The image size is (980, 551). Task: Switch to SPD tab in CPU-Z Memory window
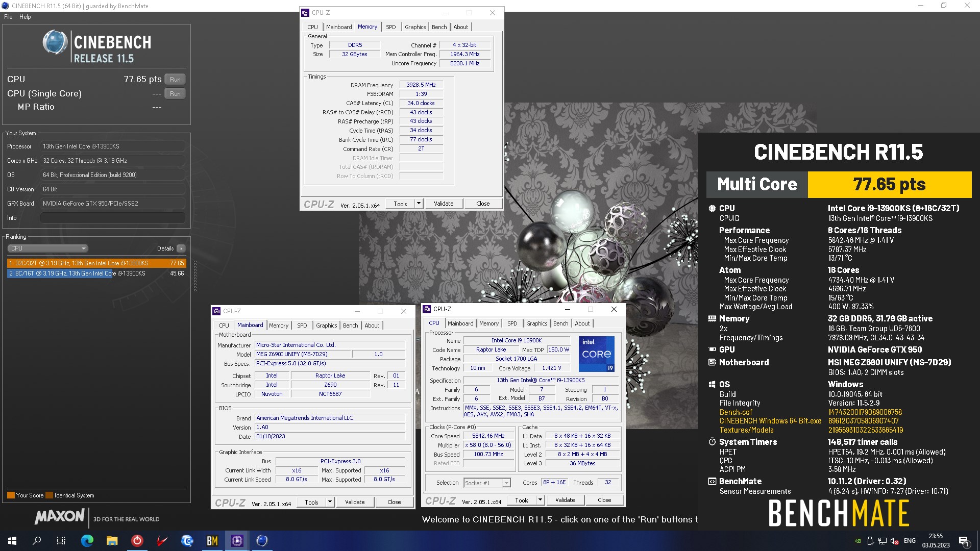click(x=390, y=27)
